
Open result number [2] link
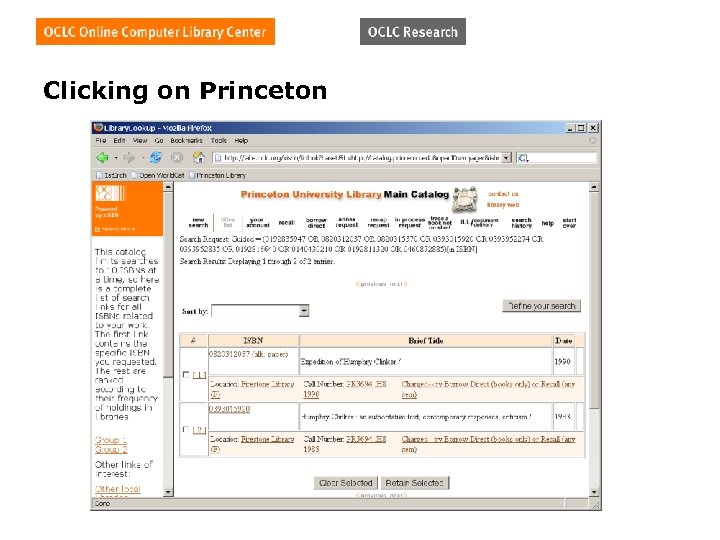199,430
